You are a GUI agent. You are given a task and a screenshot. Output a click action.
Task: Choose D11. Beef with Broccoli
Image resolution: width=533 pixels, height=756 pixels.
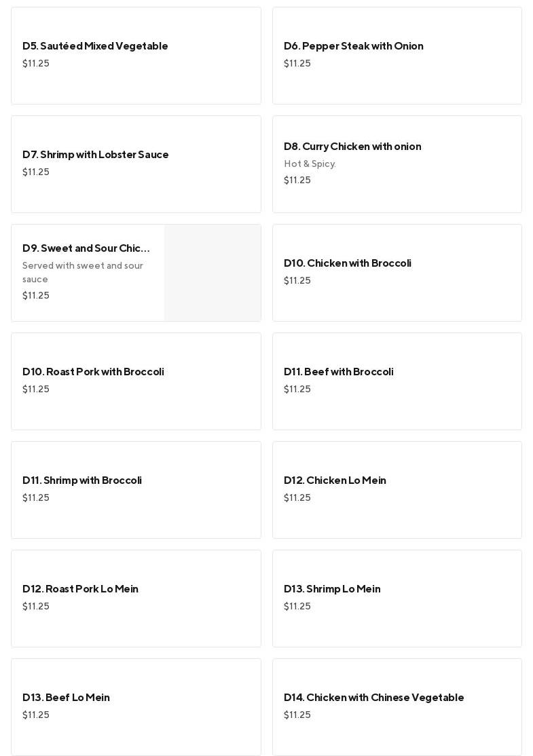click(x=339, y=372)
